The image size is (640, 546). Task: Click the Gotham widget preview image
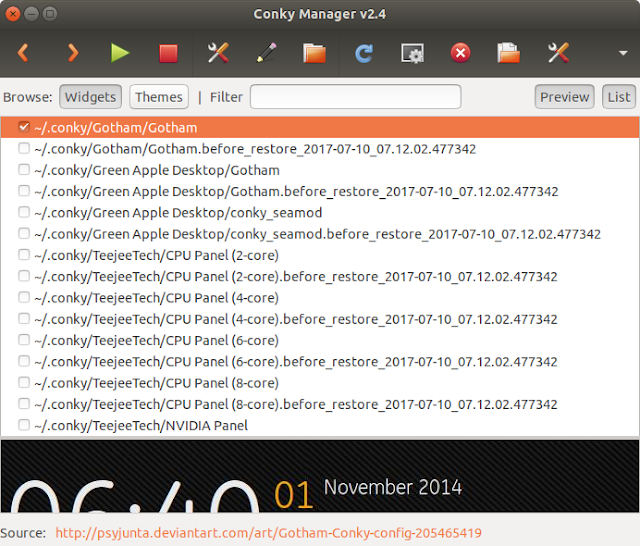pos(320,476)
